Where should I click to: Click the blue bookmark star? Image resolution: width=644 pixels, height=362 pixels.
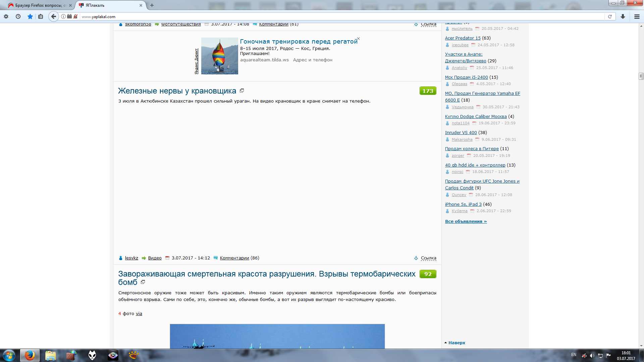pos(30,16)
